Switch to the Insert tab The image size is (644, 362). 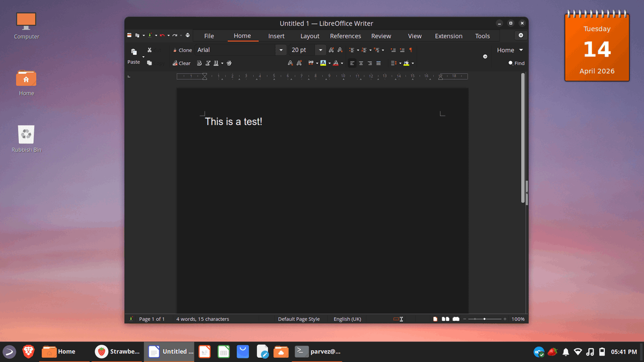(276, 36)
